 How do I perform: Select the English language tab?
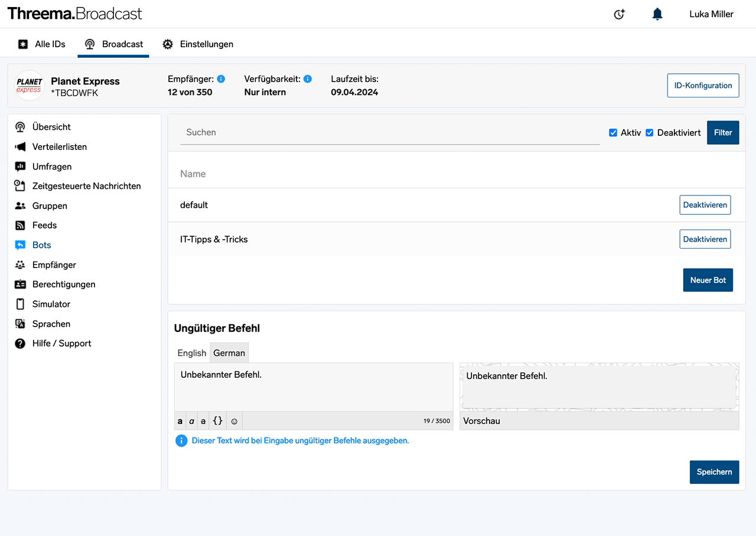[192, 353]
